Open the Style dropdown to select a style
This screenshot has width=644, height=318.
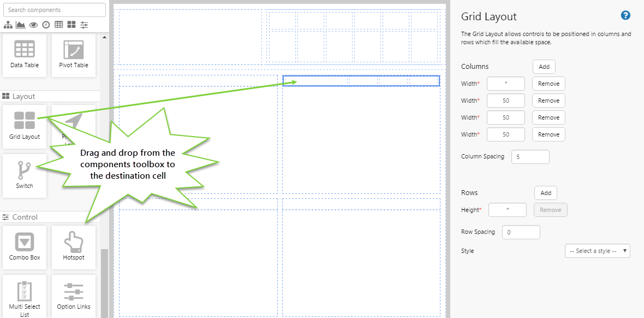click(597, 251)
